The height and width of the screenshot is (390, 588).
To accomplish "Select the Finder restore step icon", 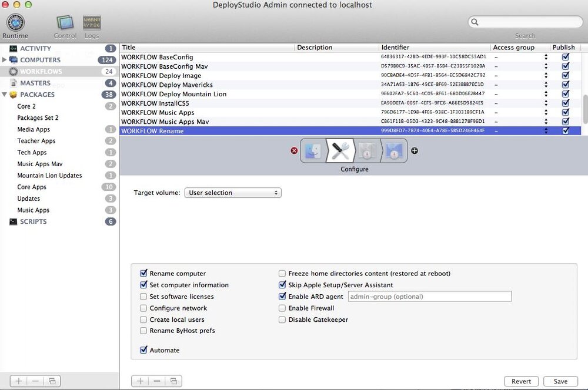I will [313, 150].
